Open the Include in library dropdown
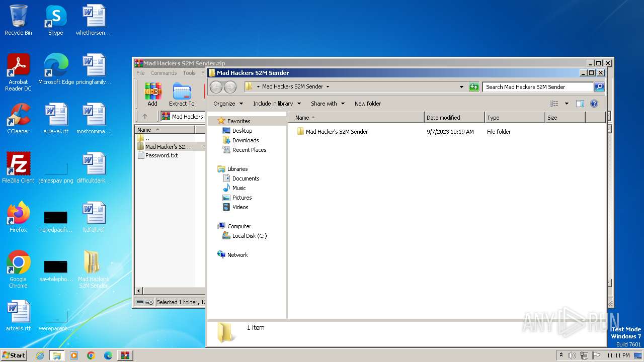Image resolution: width=644 pixels, height=362 pixels. point(277,104)
